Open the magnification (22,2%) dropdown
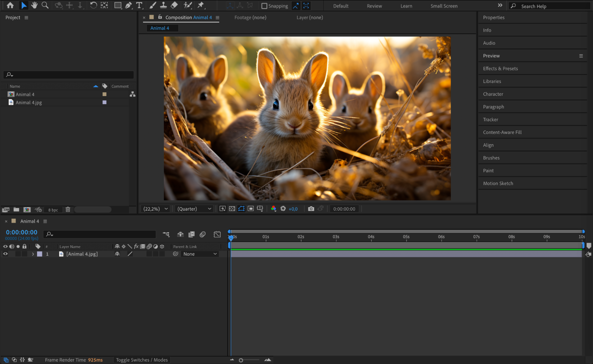 [156, 209]
